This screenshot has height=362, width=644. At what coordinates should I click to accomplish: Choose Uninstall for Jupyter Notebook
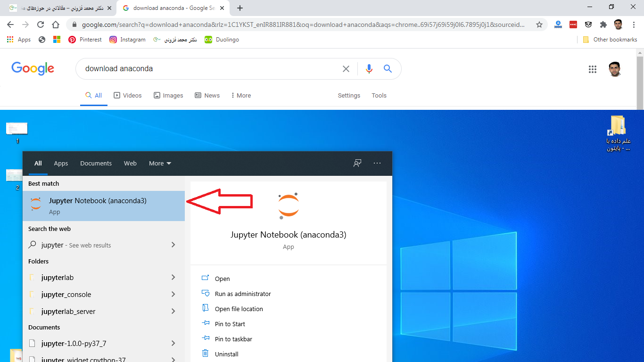pyautogui.click(x=226, y=354)
